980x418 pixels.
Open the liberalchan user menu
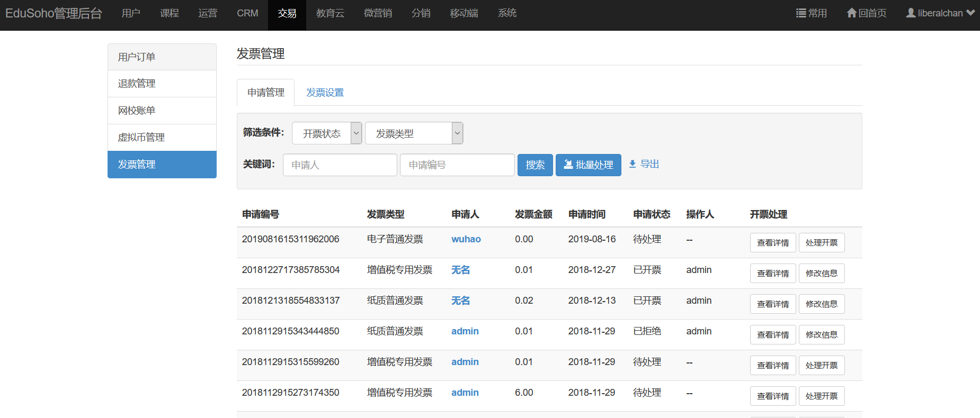[940, 13]
